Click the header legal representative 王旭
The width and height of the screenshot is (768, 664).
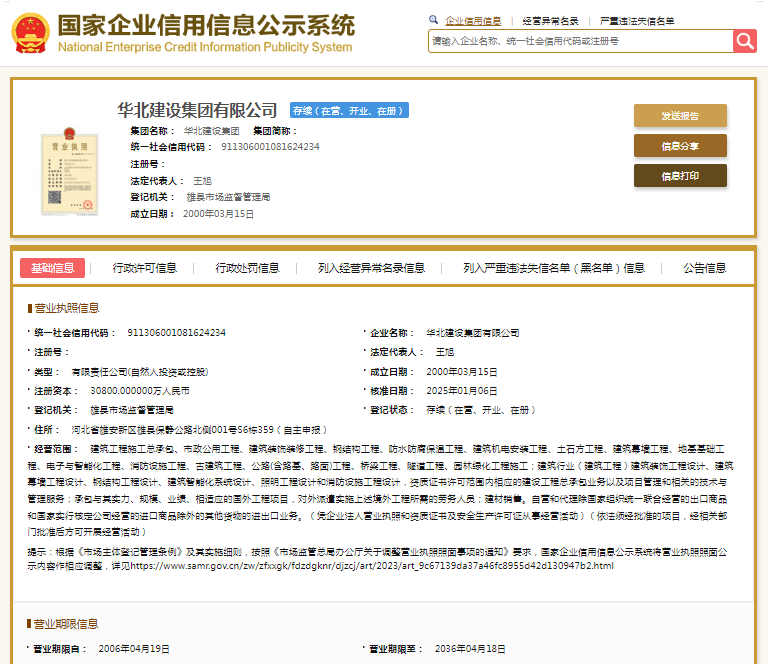click(202, 181)
